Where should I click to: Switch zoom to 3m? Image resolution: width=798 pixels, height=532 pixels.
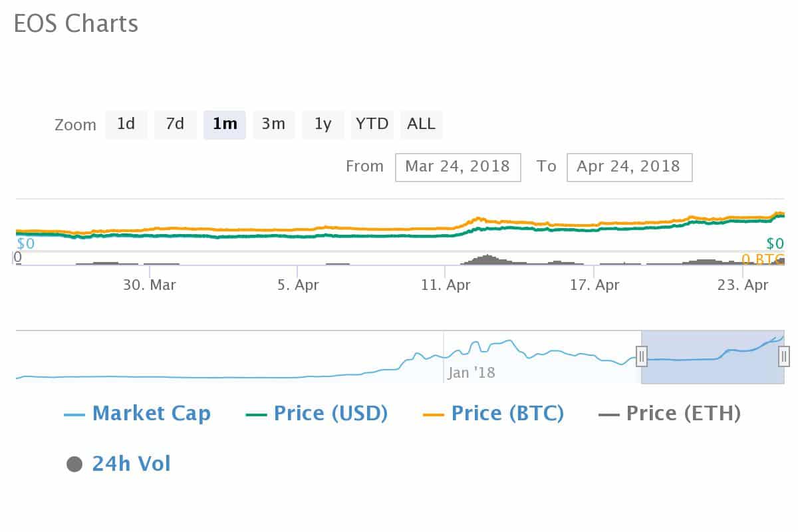pyautogui.click(x=273, y=124)
